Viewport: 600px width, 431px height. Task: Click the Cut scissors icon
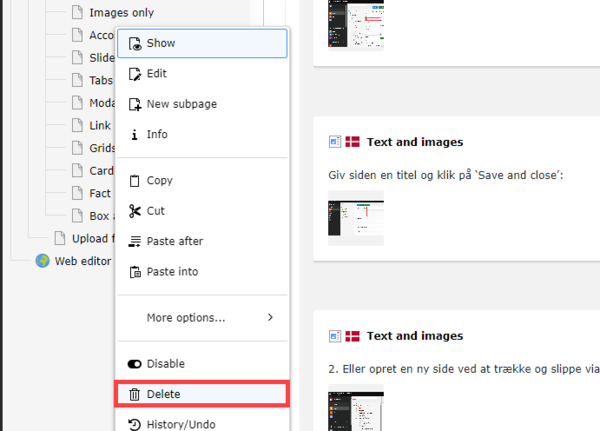pos(135,211)
